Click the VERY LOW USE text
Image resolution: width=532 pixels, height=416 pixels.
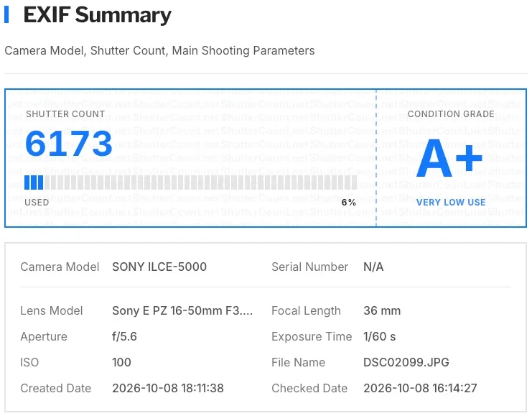click(451, 203)
